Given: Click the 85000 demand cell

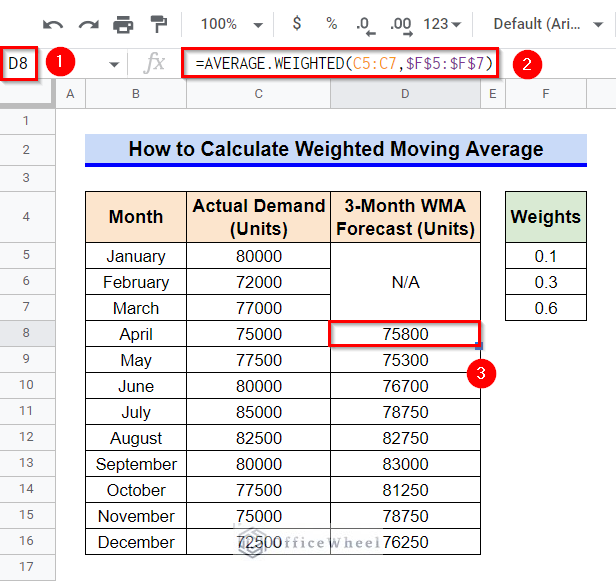Looking at the screenshot, I should [258, 412].
